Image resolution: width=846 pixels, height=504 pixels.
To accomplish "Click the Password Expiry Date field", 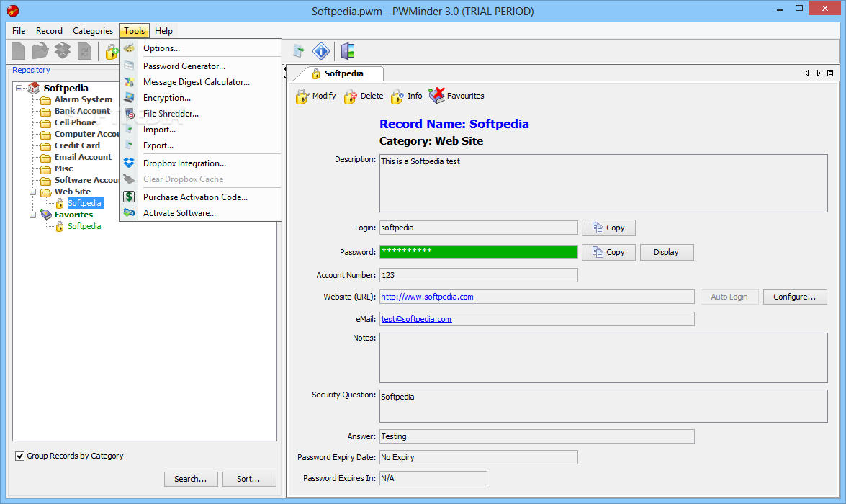I will (479, 458).
